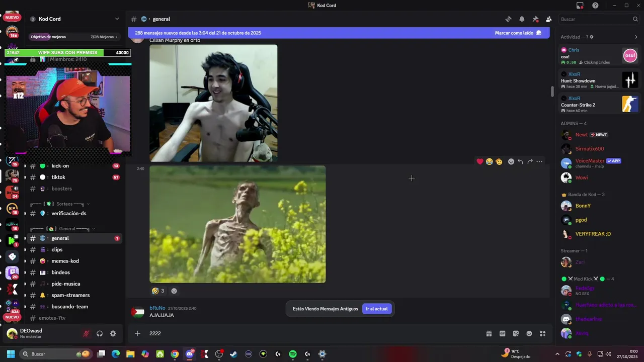The image size is (644, 362).
Task: Open Chris osu! activity card
Action: pyautogui.click(x=600, y=56)
